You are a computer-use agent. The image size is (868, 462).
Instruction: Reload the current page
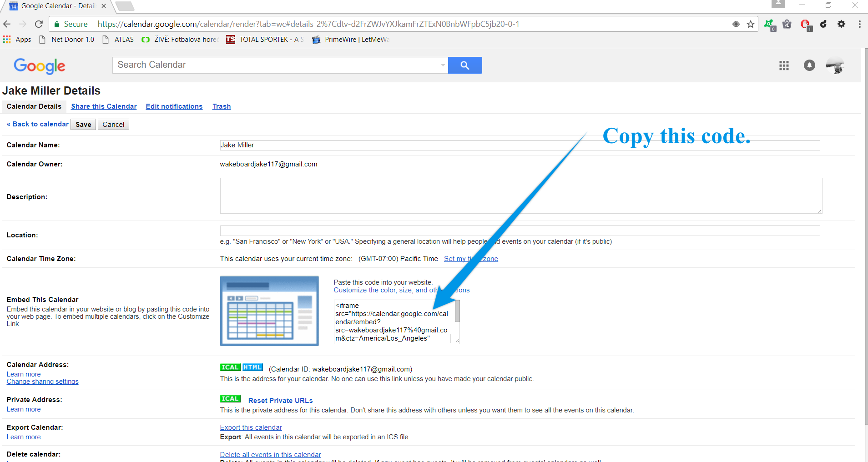point(39,24)
